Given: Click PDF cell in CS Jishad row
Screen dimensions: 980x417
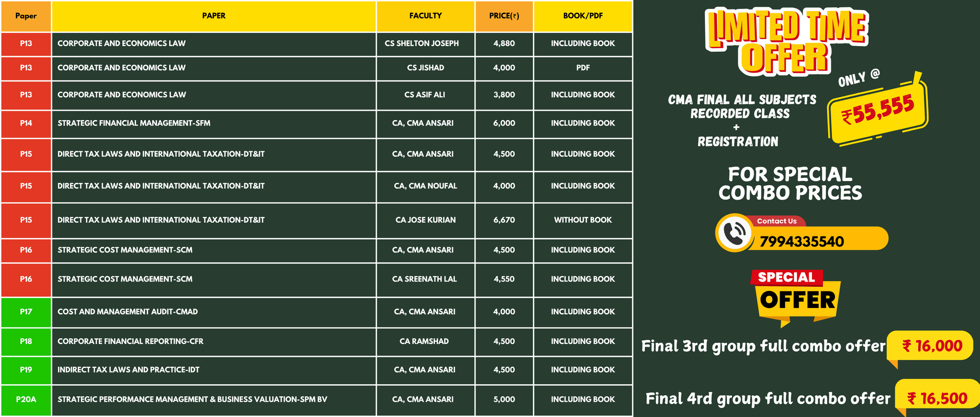Looking at the screenshot, I should (583, 68).
